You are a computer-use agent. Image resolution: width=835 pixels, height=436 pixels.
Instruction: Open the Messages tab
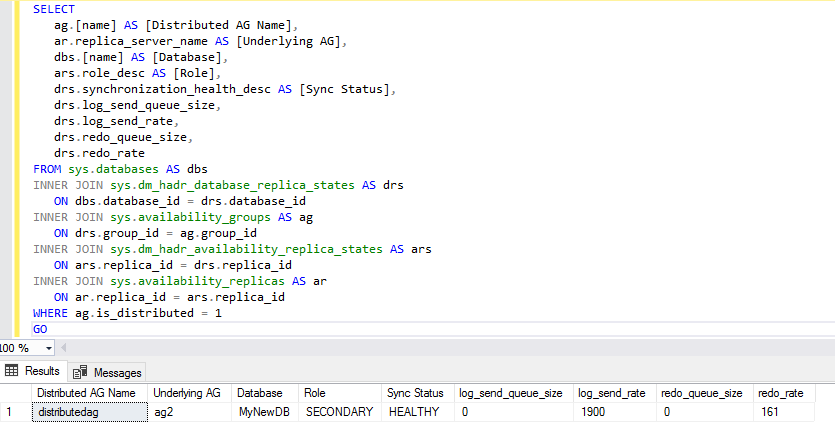pos(107,372)
